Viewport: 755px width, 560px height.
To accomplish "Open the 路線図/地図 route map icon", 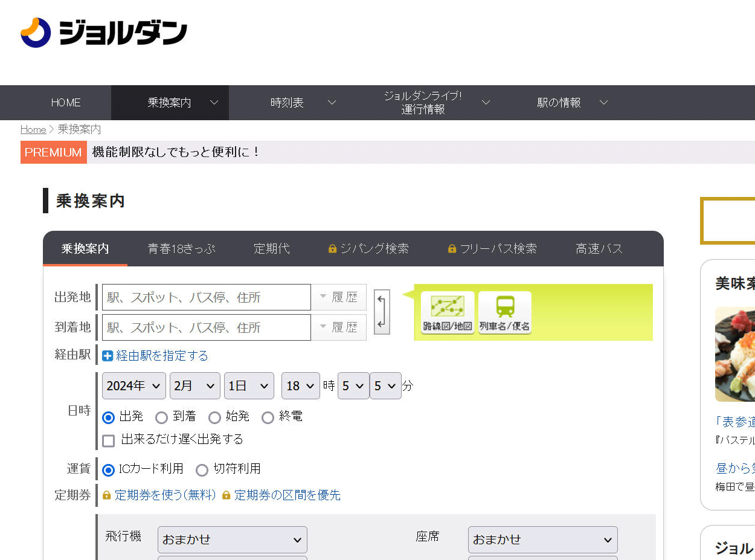I will point(447,312).
